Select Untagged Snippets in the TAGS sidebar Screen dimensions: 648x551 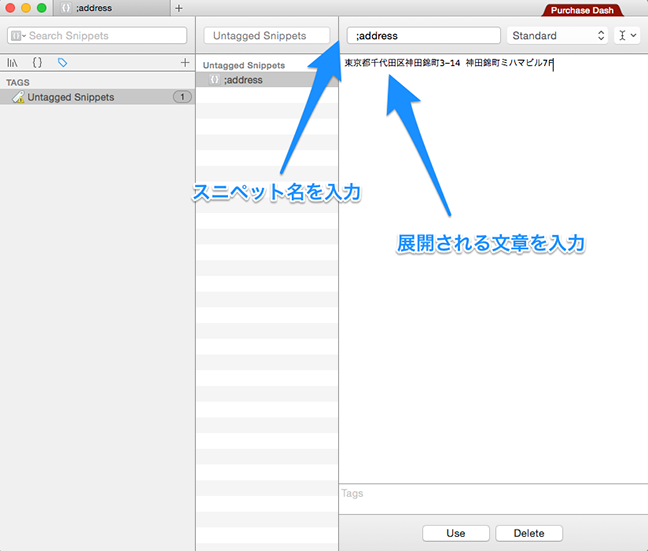[x=70, y=97]
